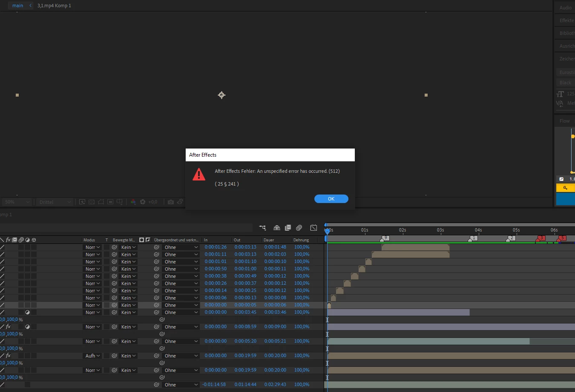
Task: Click the show channel RGB icon
Action: 133,202
